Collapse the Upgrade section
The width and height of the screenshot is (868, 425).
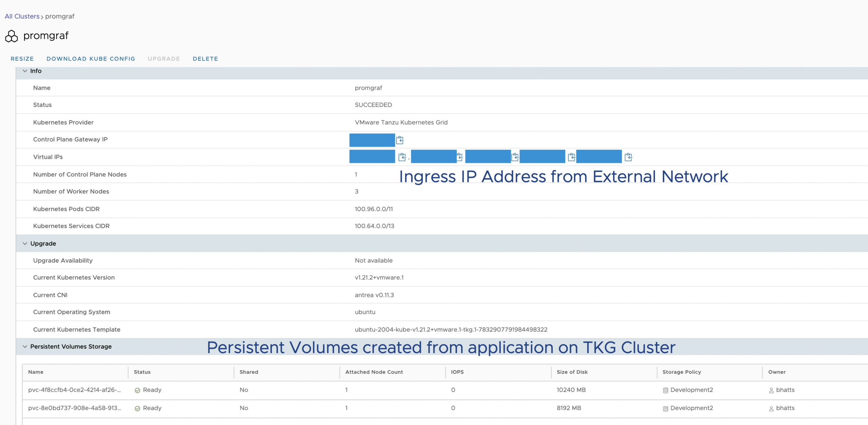(x=25, y=244)
